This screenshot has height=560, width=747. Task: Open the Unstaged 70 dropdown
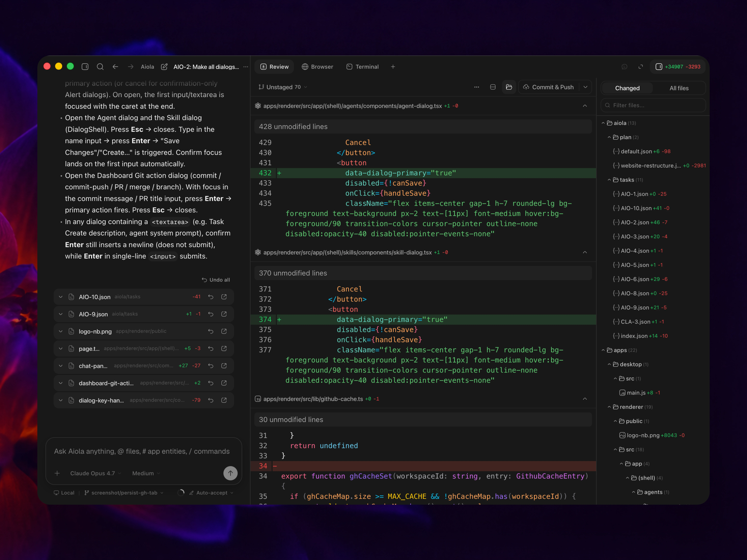(283, 87)
